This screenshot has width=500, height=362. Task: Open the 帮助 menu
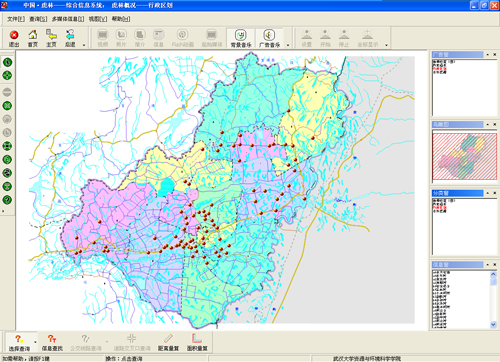121,19
